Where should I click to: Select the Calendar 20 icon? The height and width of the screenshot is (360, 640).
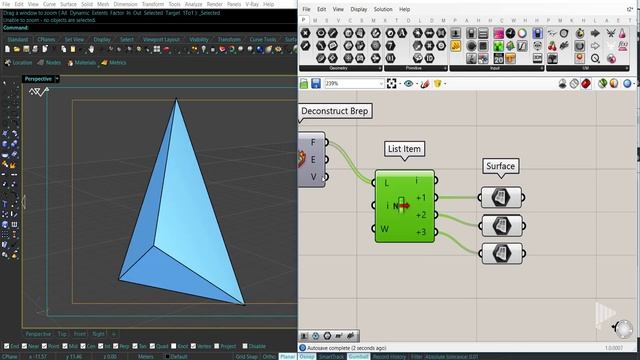498,58
